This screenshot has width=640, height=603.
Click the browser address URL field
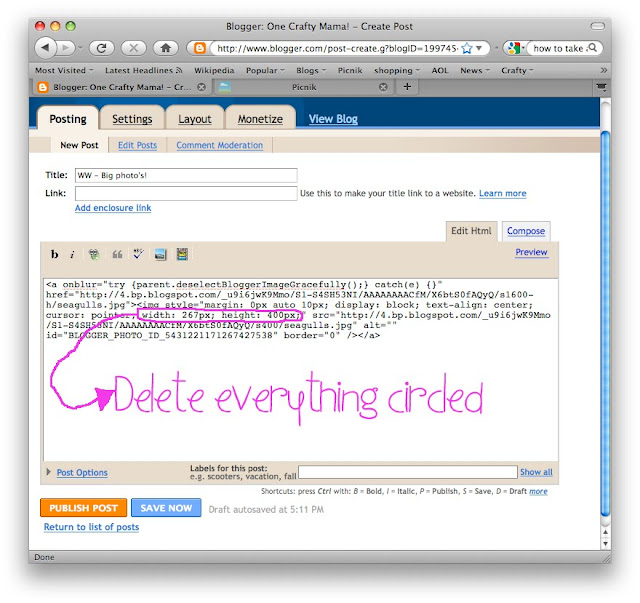tap(337, 49)
